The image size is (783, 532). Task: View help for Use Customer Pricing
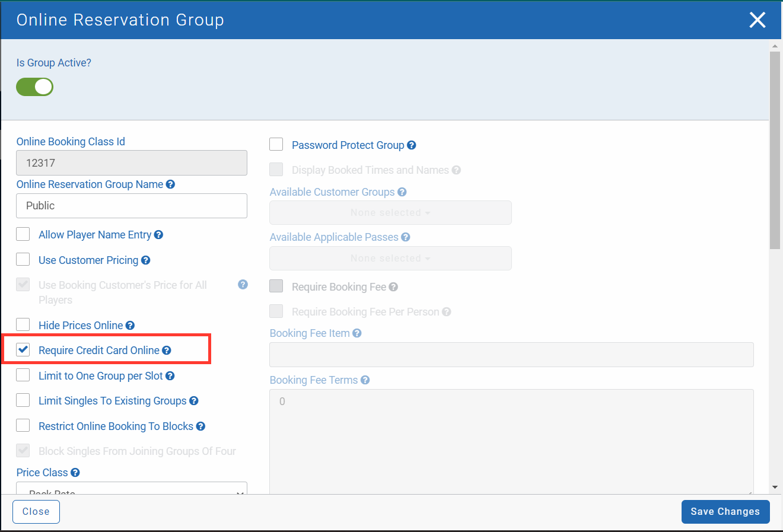pyautogui.click(x=145, y=260)
